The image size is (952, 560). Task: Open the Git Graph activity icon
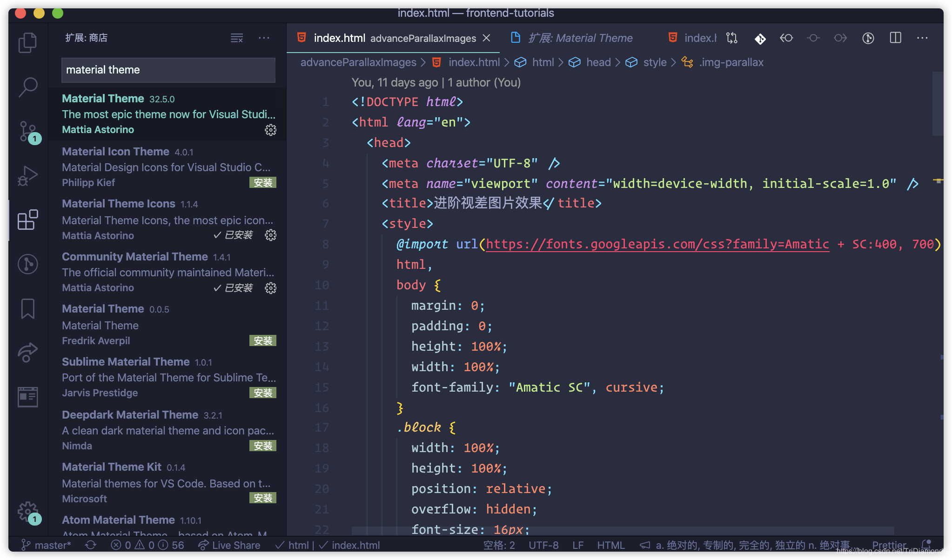click(x=27, y=264)
